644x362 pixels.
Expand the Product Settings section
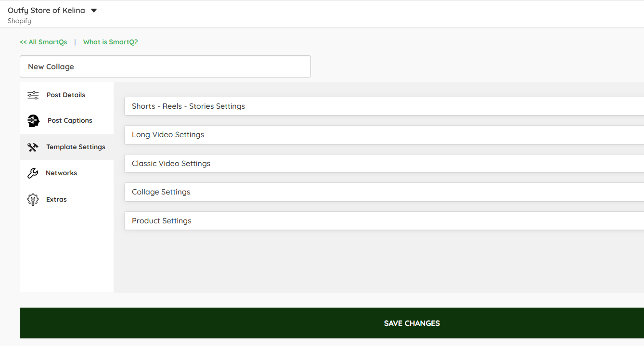(384, 221)
